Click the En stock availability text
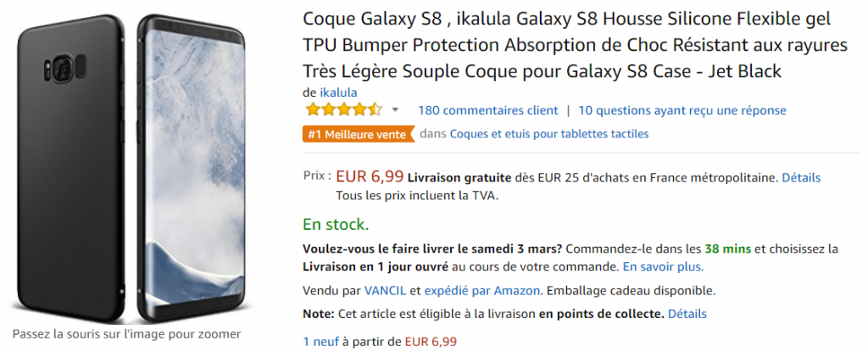Viewport: 868px width, 352px height. [x=337, y=225]
